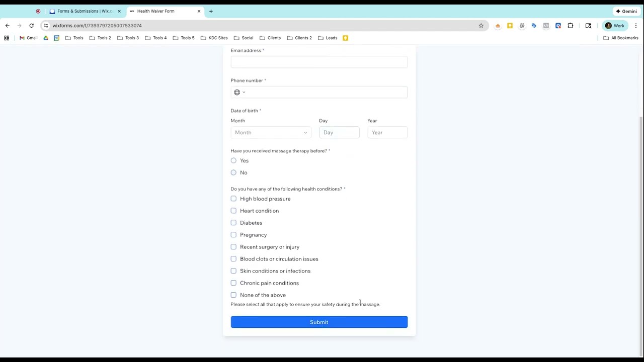Open the Tools bookmark folder

click(74, 38)
